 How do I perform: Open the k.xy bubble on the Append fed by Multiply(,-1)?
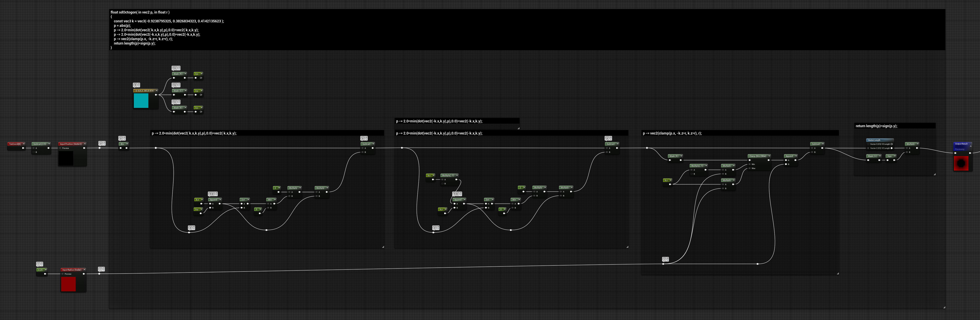[x=457, y=194]
